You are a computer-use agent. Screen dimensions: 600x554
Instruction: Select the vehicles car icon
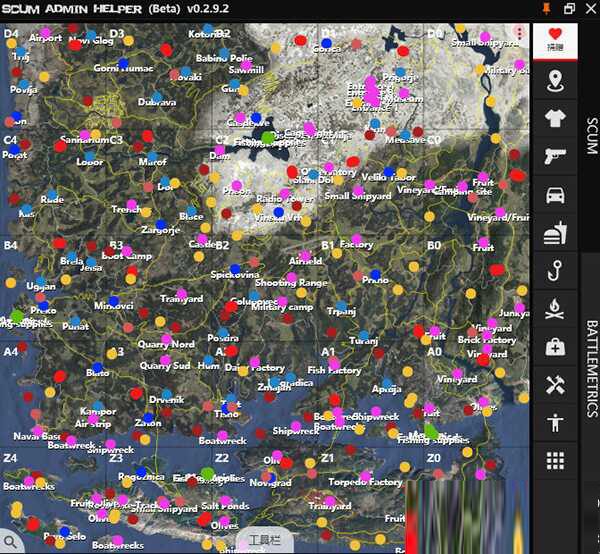coord(554,195)
